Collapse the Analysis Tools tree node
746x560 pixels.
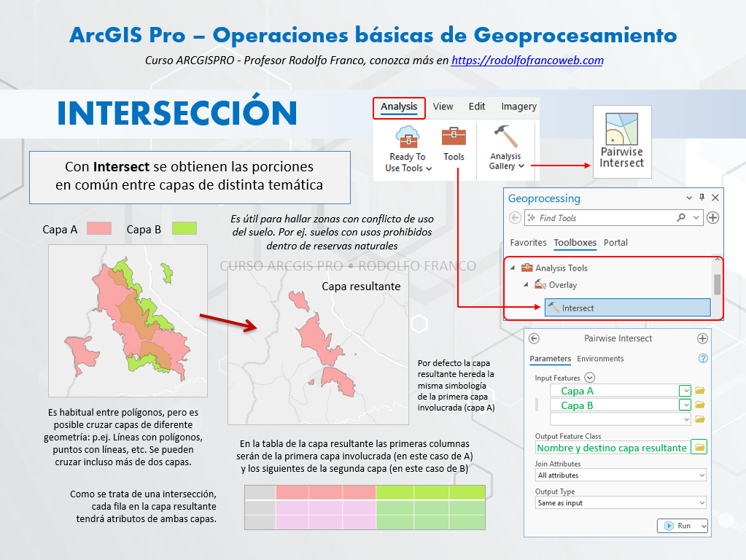[x=512, y=268]
